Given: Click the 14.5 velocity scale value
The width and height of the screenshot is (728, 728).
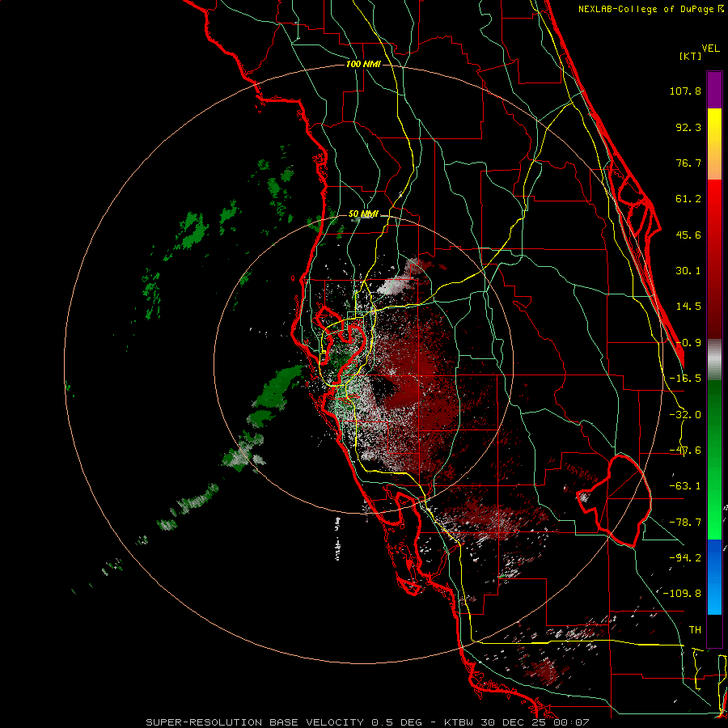Looking at the screenshot, I should [688, 307].
